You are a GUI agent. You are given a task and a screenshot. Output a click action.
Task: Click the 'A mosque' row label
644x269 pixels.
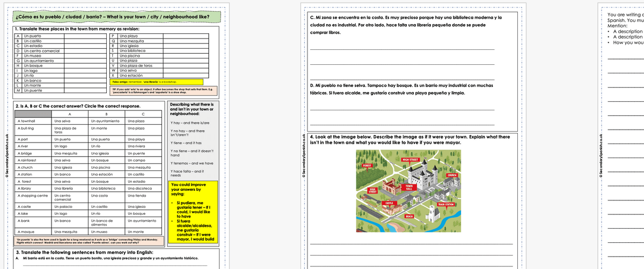pyautogui.click(x=26, y=231)
